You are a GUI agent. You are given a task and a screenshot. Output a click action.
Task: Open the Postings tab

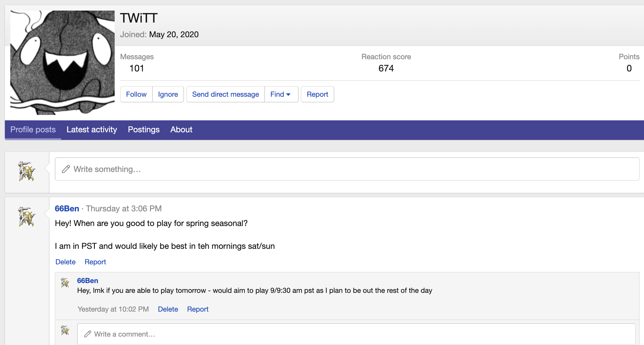coord(143,130)
